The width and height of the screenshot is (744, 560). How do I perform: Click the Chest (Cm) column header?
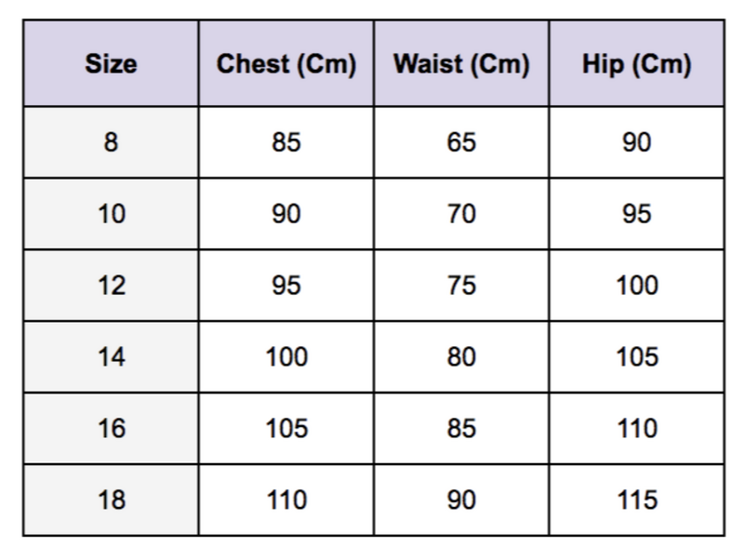pos(286,65)
